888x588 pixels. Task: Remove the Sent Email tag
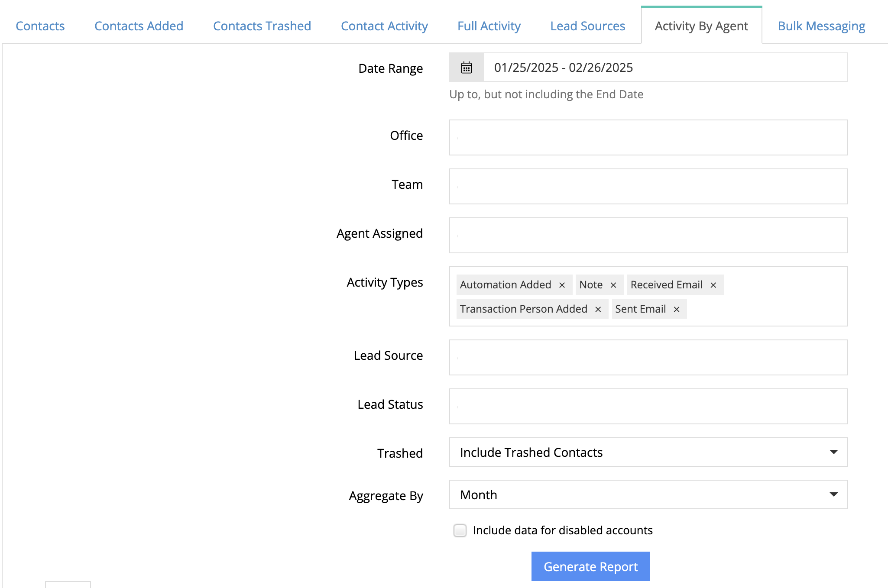coord(676,309)
